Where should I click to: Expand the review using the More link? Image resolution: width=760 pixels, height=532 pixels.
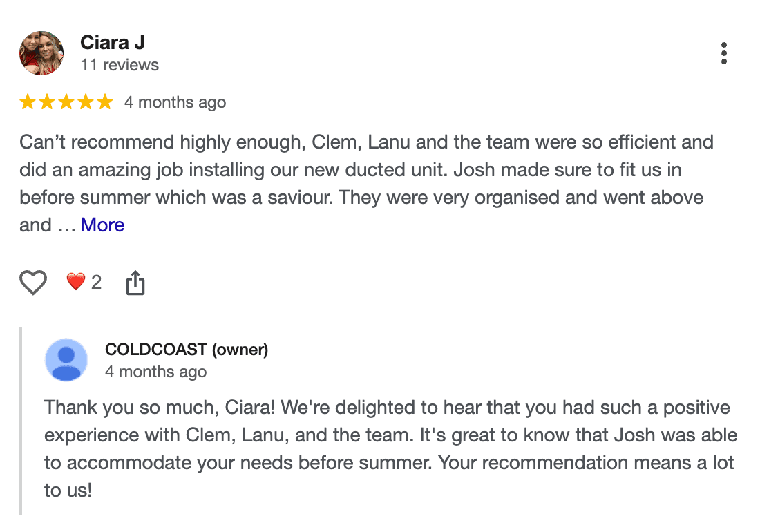(102, 225)
